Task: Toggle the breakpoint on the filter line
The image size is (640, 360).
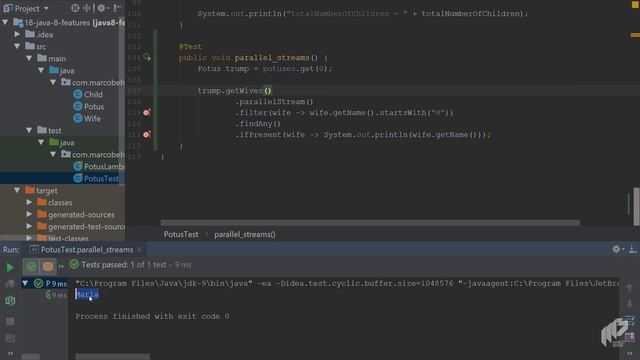Action: [147, 113]
